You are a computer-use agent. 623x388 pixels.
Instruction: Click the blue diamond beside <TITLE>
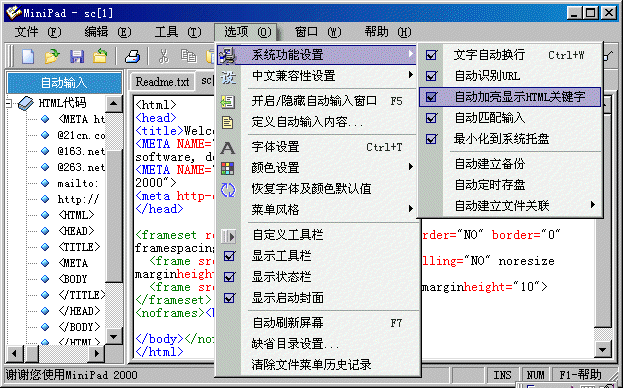click(45, 247)
